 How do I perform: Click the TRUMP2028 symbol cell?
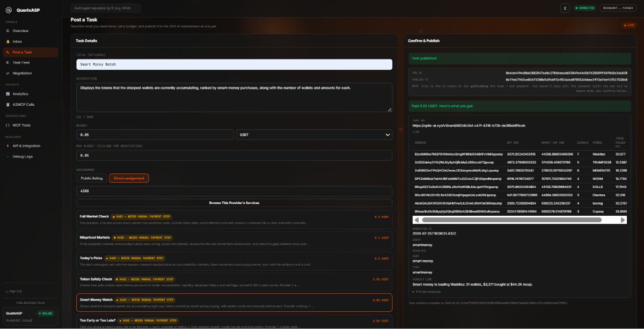(603, 162)
